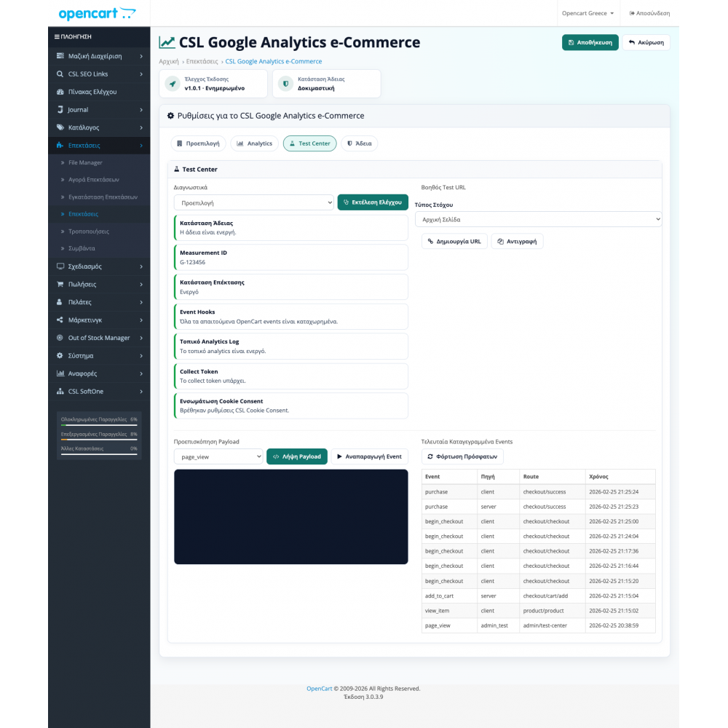Click the Αρχική breadcrumb link

tap(169, 61)
